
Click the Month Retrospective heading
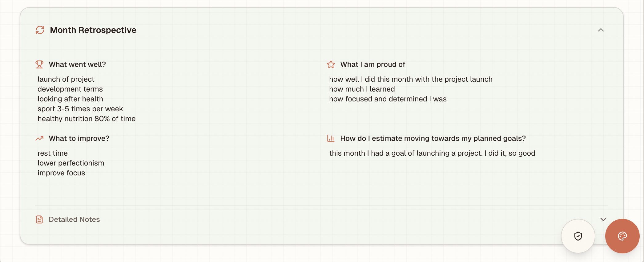click(93, 30)
